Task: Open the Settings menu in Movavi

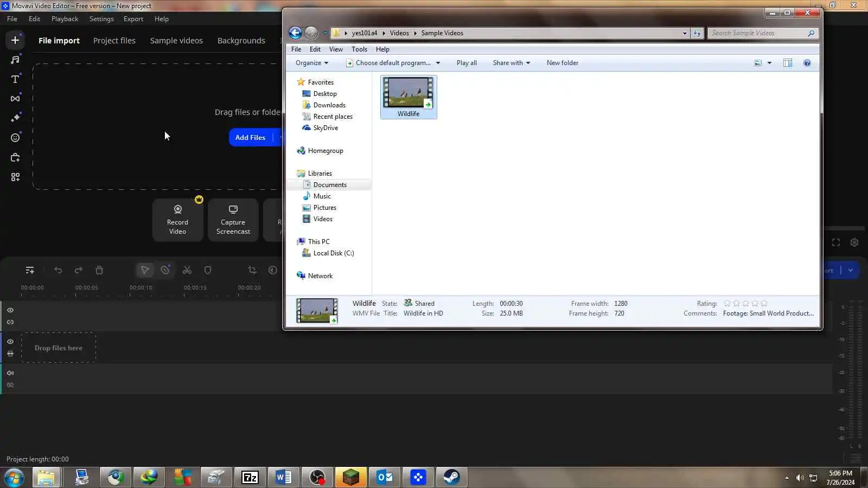Action: click(x=101, y=19)
